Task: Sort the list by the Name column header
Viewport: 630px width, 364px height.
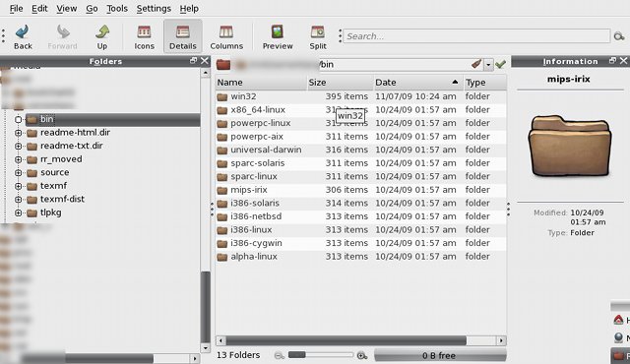Action: (261, 83)
